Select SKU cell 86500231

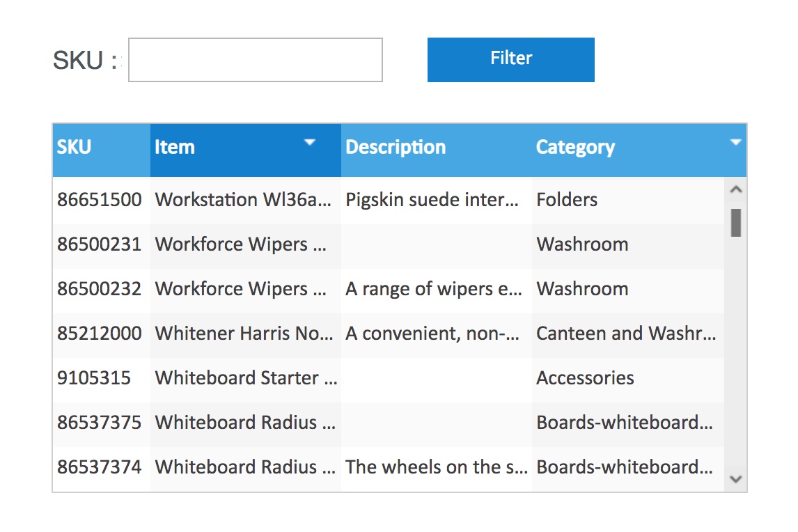coord(101,245)
